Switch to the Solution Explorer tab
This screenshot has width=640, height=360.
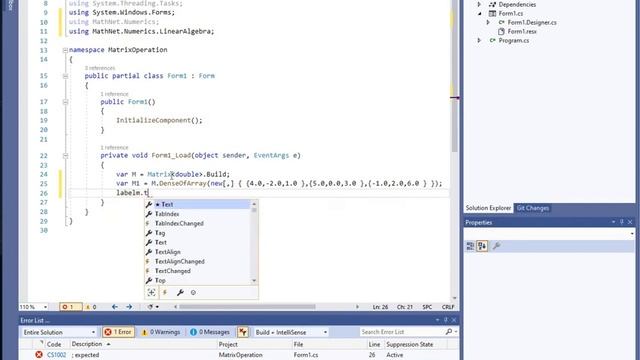[x=488, y=208]
